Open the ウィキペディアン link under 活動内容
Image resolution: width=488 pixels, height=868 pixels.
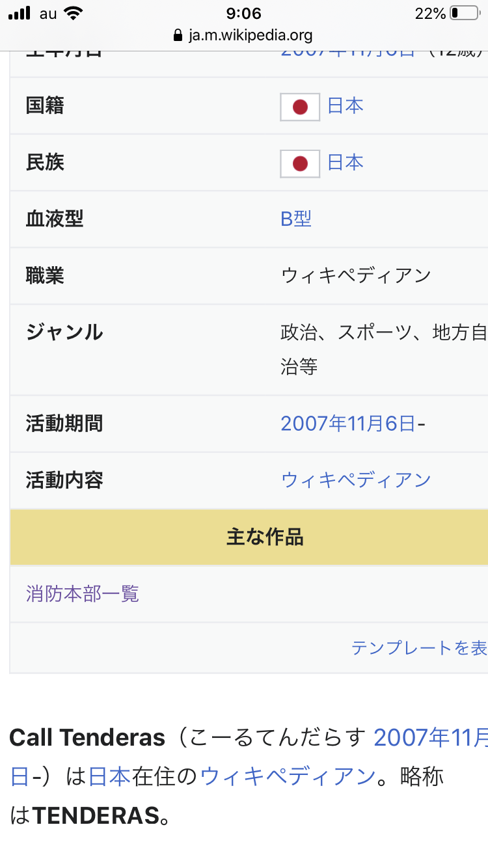[356, 481]
